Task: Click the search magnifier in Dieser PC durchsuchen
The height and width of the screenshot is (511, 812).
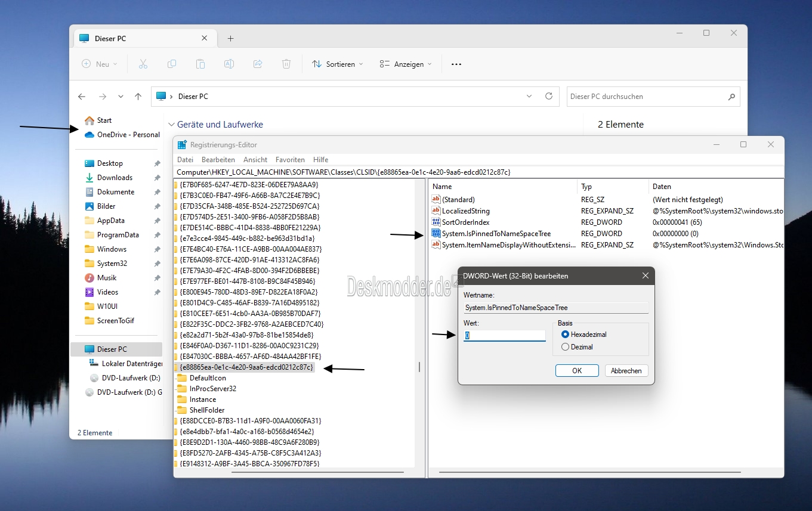Action: pos(731,96)
